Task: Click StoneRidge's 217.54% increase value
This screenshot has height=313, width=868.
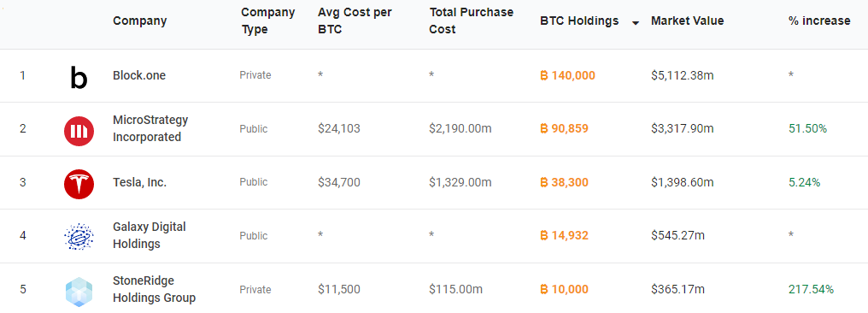Action: 811,289
